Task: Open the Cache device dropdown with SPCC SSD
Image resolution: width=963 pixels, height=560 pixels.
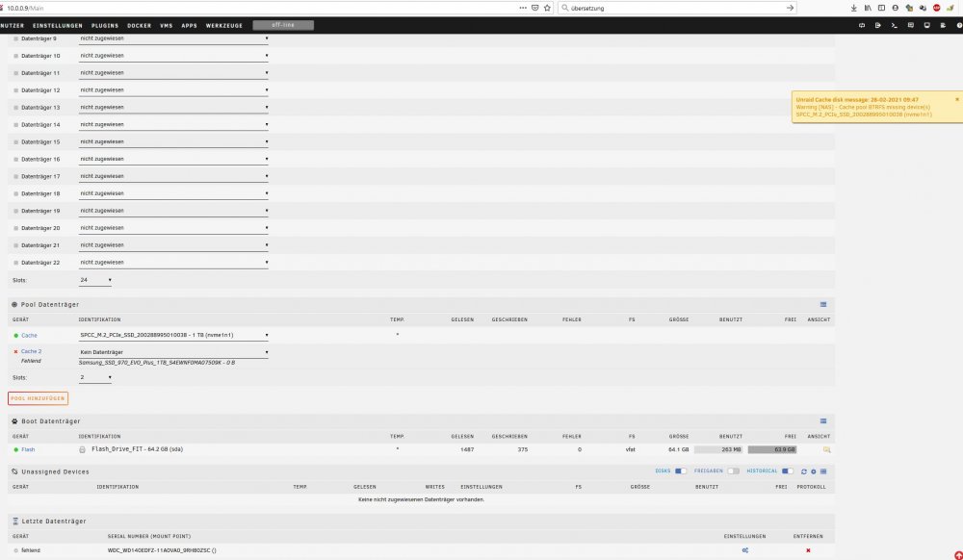Action: pyautogui.click(x=173, y=335)
